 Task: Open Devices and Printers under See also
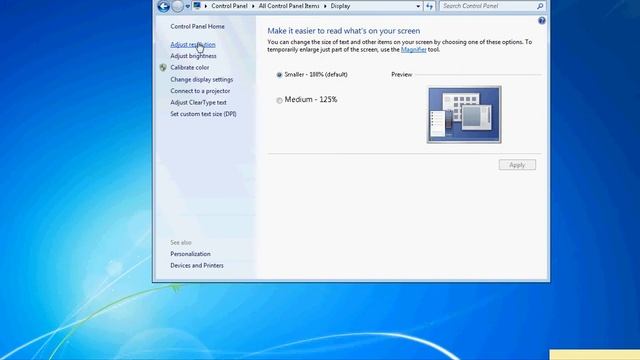[197, 265]
